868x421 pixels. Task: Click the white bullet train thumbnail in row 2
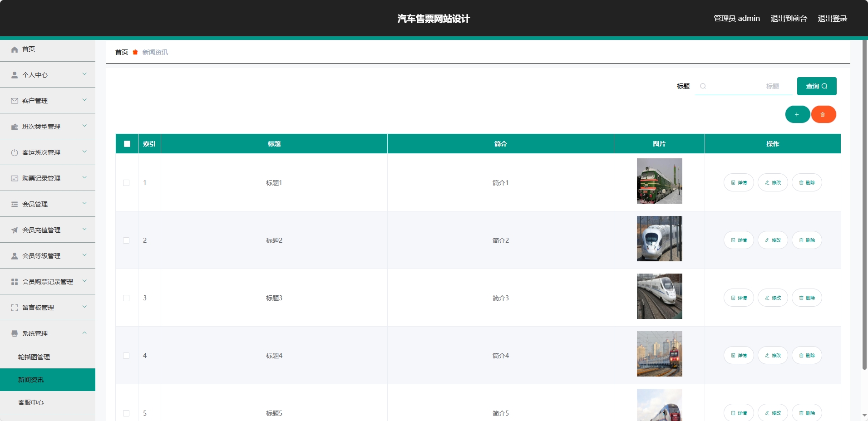[660, 239]
